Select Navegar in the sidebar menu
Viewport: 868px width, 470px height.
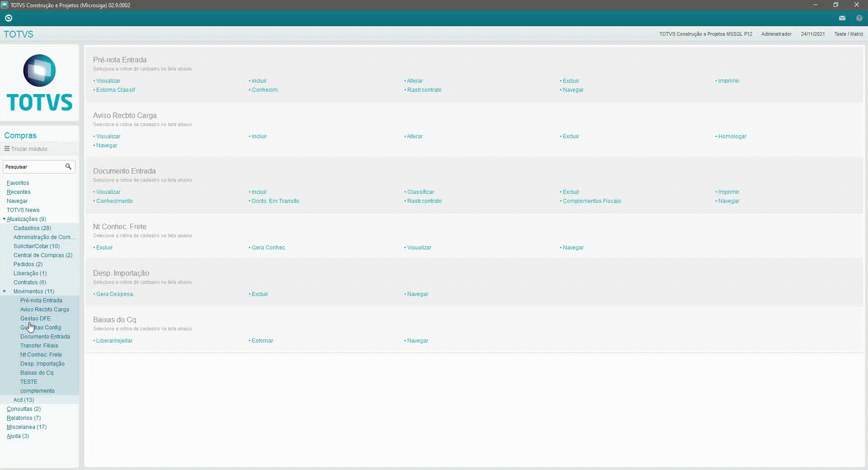pyautogui.click(x=17, y=201)
